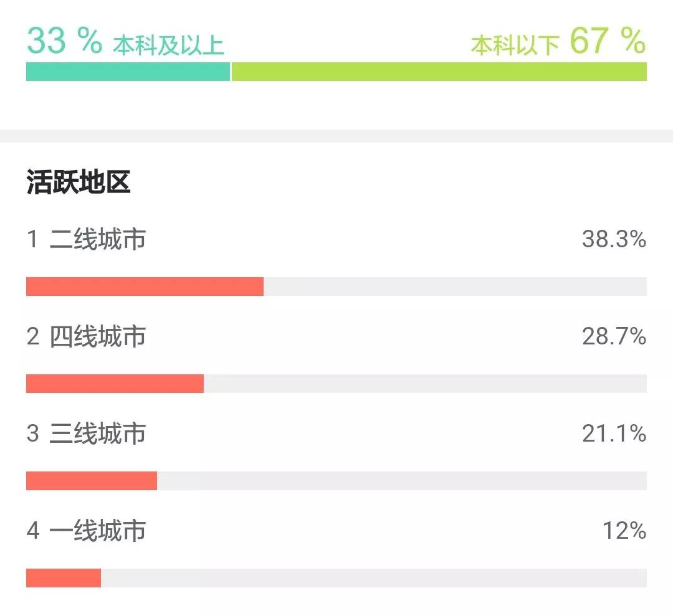673x616 pixels.
Task: Click the 28.7% value
Action: pyautogui.click(x=614, y=337)
